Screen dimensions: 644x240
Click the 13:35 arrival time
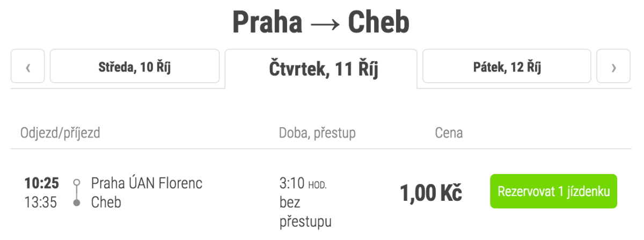(x=42, y=202)
